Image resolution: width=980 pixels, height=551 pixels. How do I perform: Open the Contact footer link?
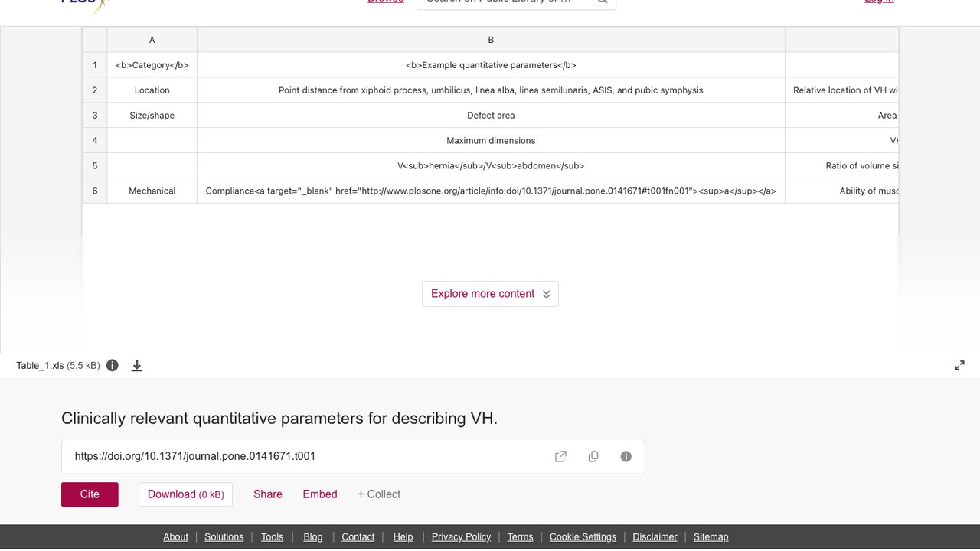[x=358, y=537]
